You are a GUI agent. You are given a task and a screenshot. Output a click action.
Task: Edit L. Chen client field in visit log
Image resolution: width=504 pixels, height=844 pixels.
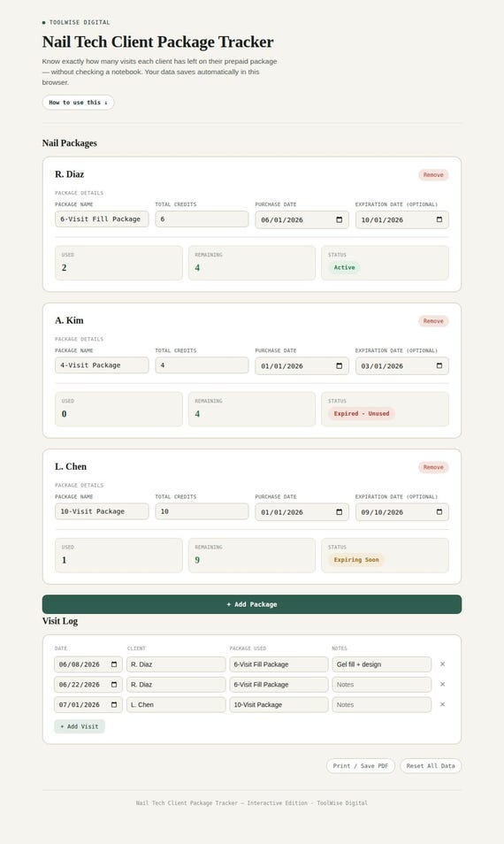tap(176, 704)
